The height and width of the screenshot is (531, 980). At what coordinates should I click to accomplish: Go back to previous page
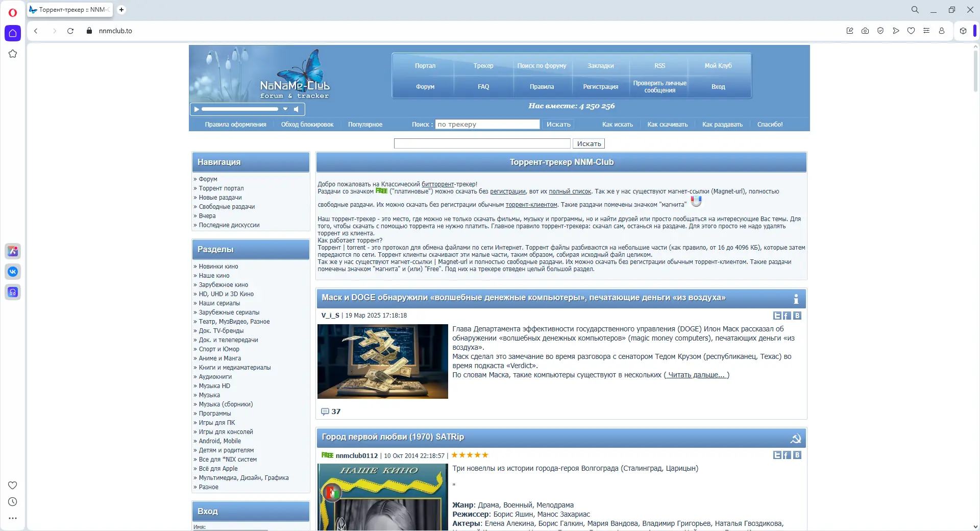(x=36, y=31)
